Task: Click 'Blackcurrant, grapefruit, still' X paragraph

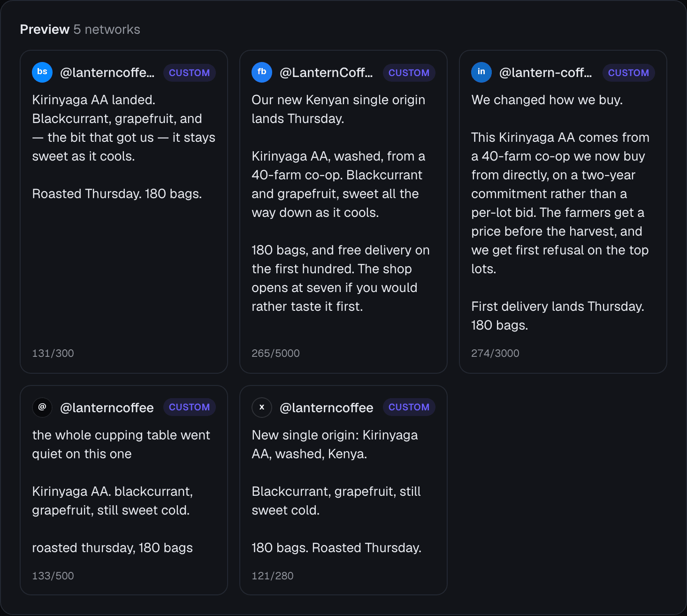Action: (336, 500)
